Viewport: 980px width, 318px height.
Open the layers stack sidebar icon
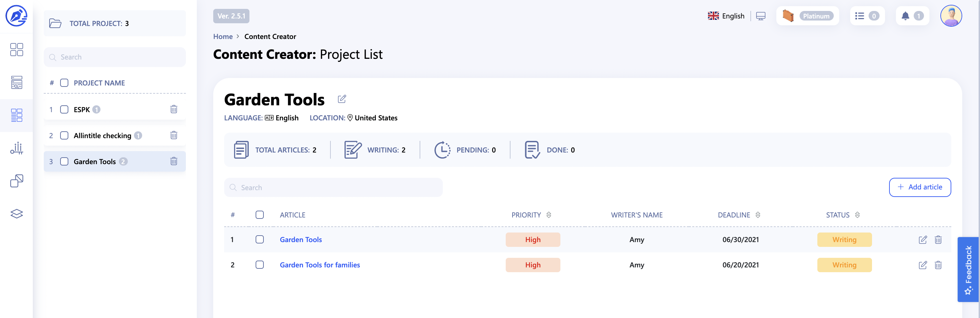16,214
